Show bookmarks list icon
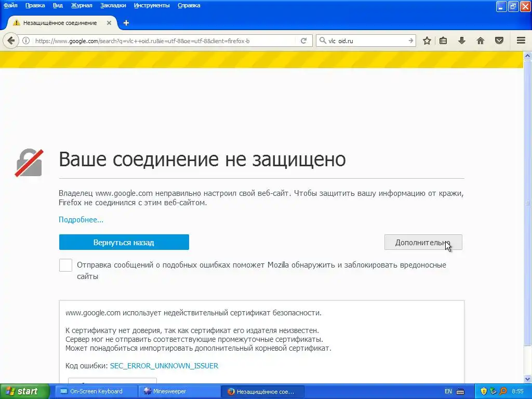Screen dimensions: 532x399 click(443, 41)
